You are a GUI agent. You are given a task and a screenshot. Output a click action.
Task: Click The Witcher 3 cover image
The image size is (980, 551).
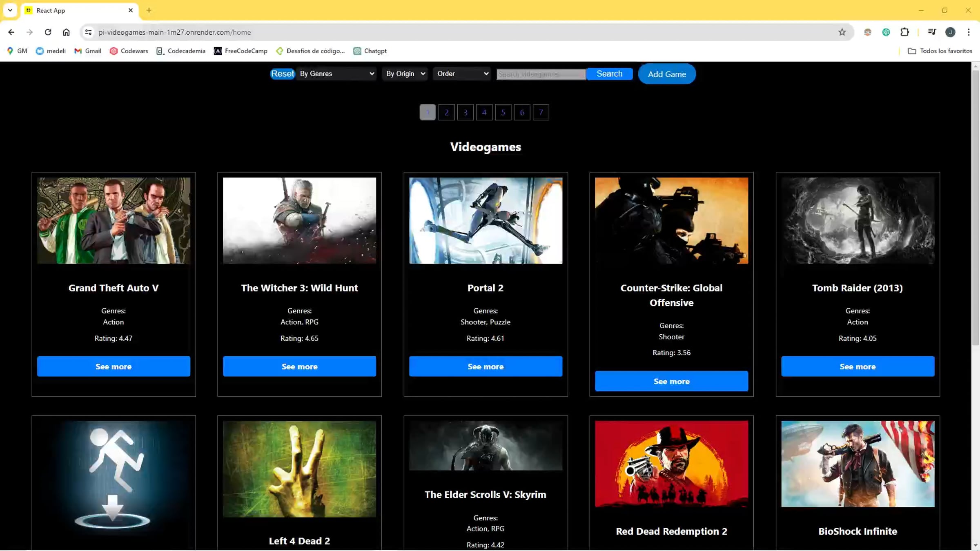click(299, 220)
